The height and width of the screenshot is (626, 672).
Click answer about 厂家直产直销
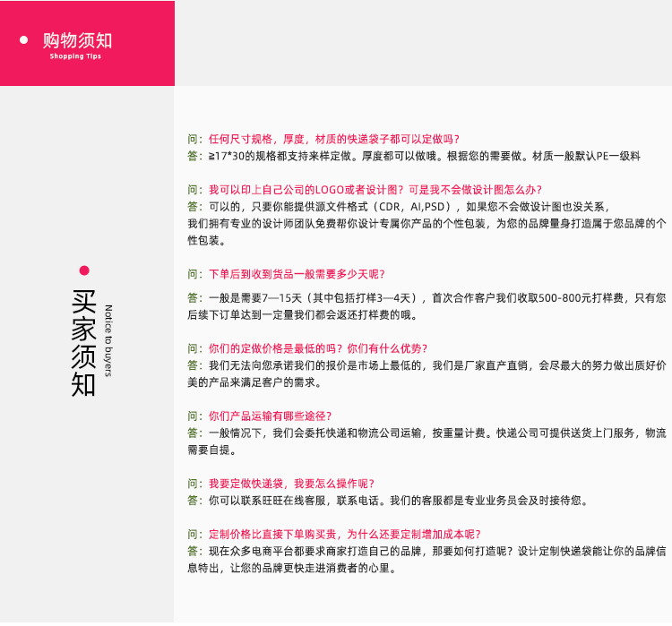[x=426, y=365]
